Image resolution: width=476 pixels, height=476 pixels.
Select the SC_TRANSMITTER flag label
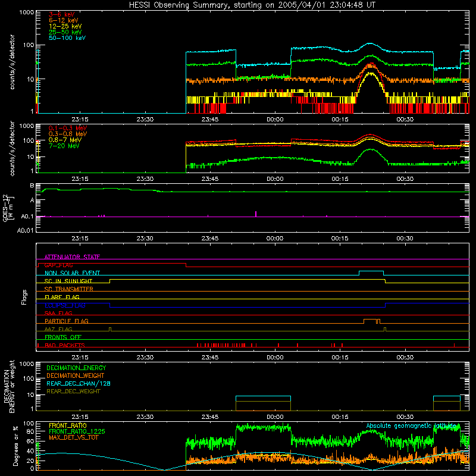coord(68,289)
